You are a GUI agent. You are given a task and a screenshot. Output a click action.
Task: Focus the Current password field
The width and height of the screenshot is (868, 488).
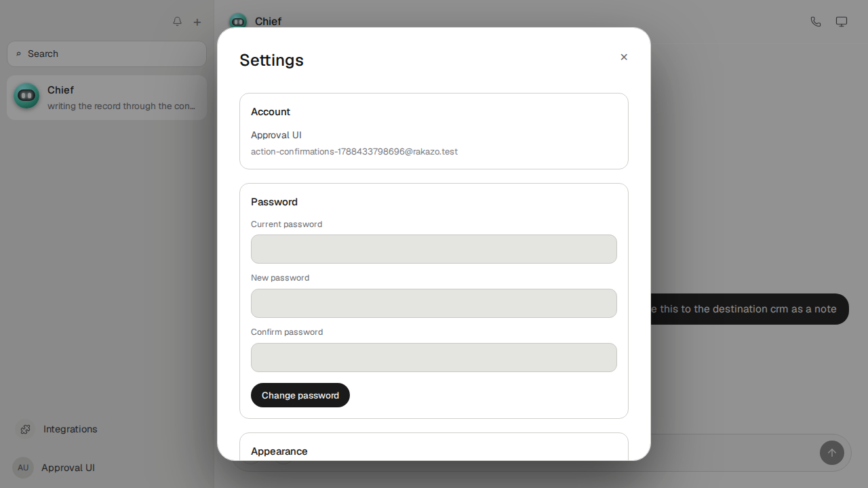pos(434,249)
